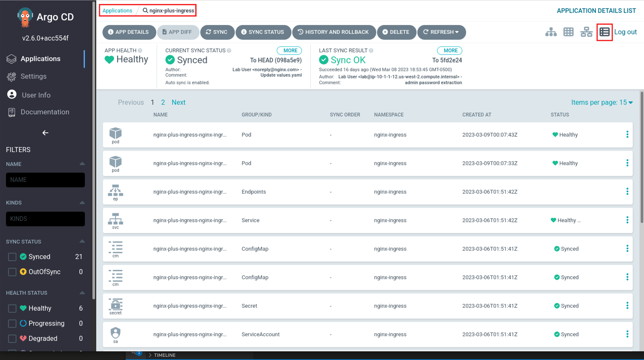
Task: Open the kebab menu for the ServiceAccount row
Action: point(627,334)
